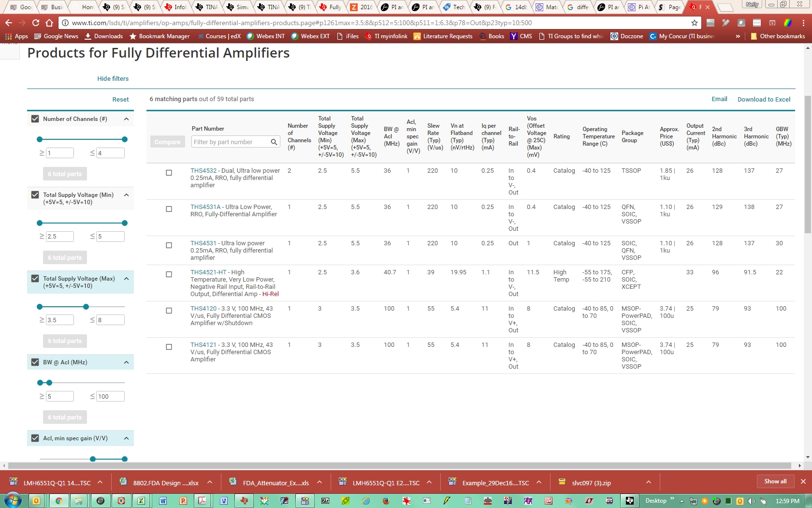This screenshot has height=508, width=812.
Task: Switch to the Tech browser tab
Action: coord(455,7)
